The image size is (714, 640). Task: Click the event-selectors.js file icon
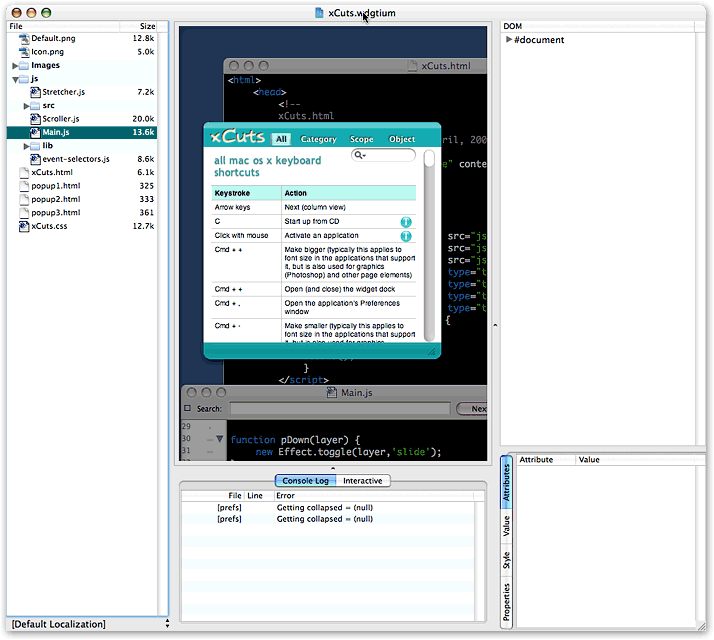point(35,159)
